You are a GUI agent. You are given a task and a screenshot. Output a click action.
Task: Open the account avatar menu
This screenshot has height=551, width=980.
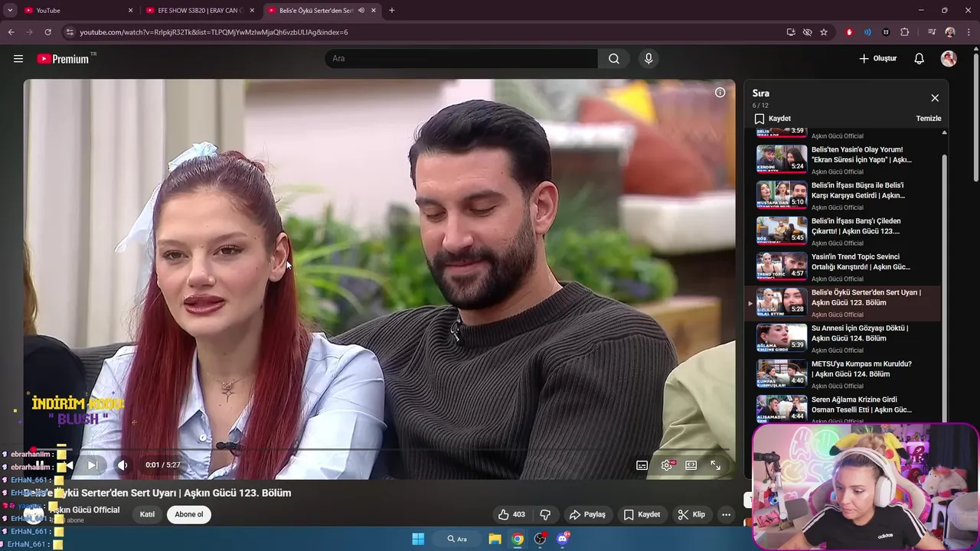(949, 59)
